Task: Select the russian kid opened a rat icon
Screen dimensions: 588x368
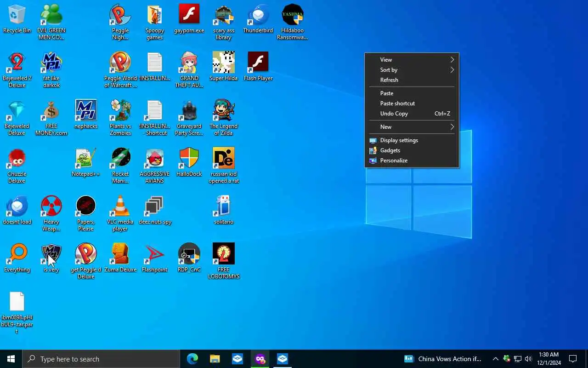Action: coord(224,166)
